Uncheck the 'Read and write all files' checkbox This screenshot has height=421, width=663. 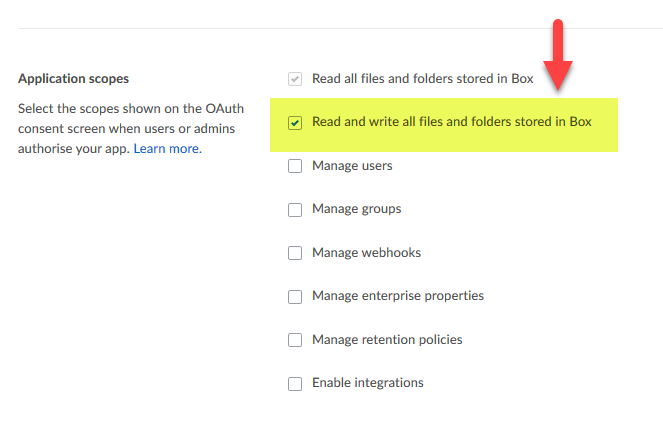pos(295,123)
